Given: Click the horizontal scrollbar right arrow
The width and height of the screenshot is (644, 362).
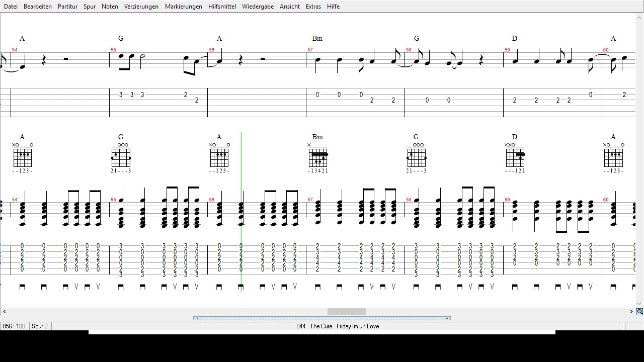Looking at the screenshot, I should pos(631,312).
